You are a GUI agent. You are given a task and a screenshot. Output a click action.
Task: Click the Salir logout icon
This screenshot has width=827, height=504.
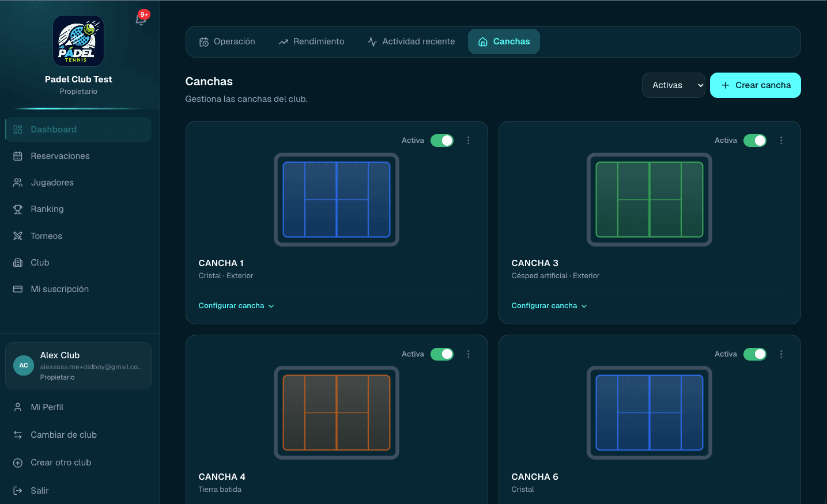coord(18,491)
